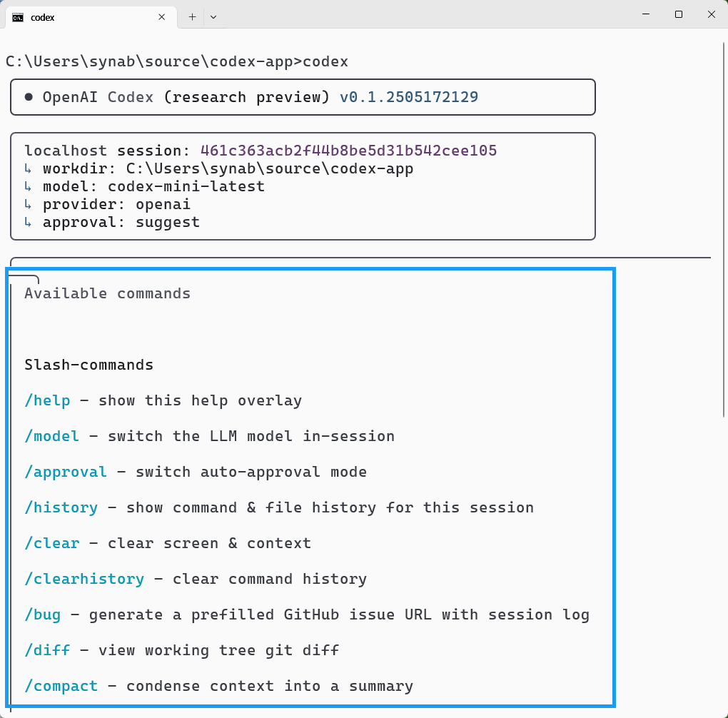This screenshot has width=728, height=718.
Task: Click the /clear command
Action: [x=52, y=543]
